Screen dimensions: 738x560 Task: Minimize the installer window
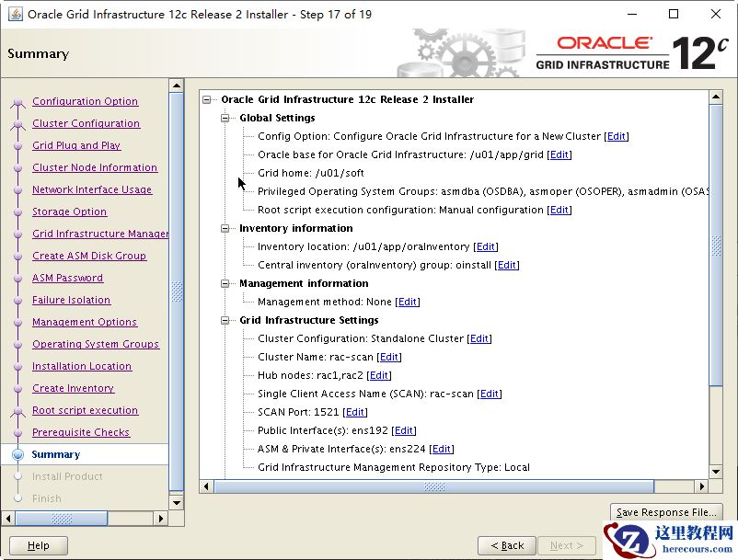click(632, 14)
